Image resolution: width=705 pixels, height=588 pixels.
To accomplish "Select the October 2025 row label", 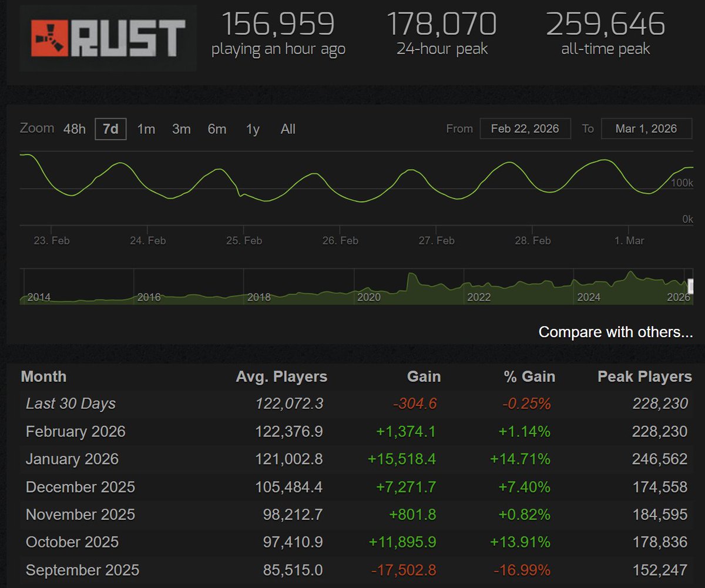I will (72, 542).
